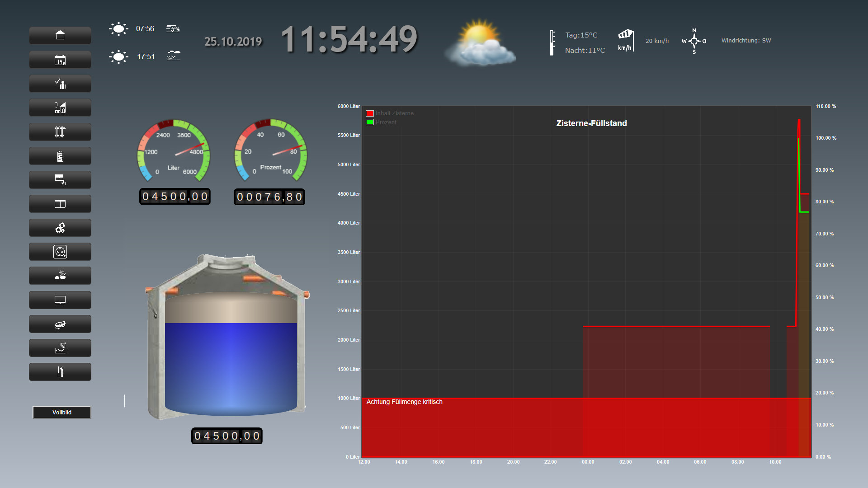868x488 pixels.
Task: Click the sun icon beside sunset time
Action: click(x=118, y=57)
